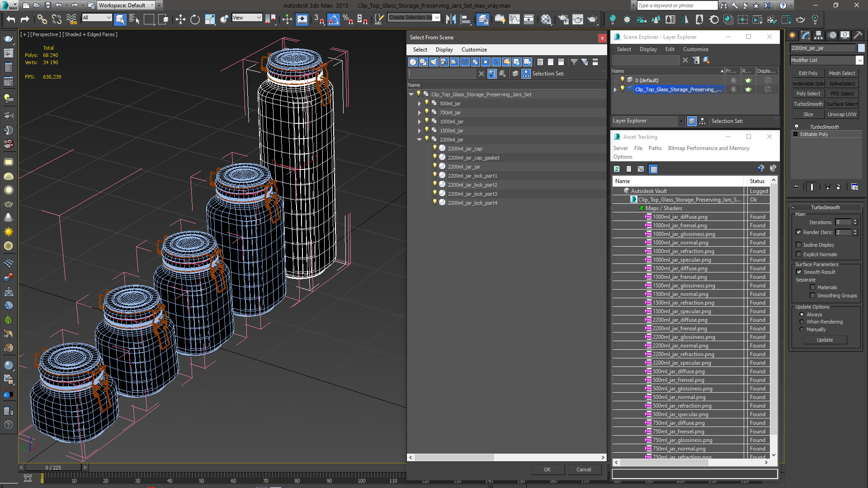The image size is (868, 488).
Task: Open the Hierarchy tab in command panel
Action: (x=818, y=35)
